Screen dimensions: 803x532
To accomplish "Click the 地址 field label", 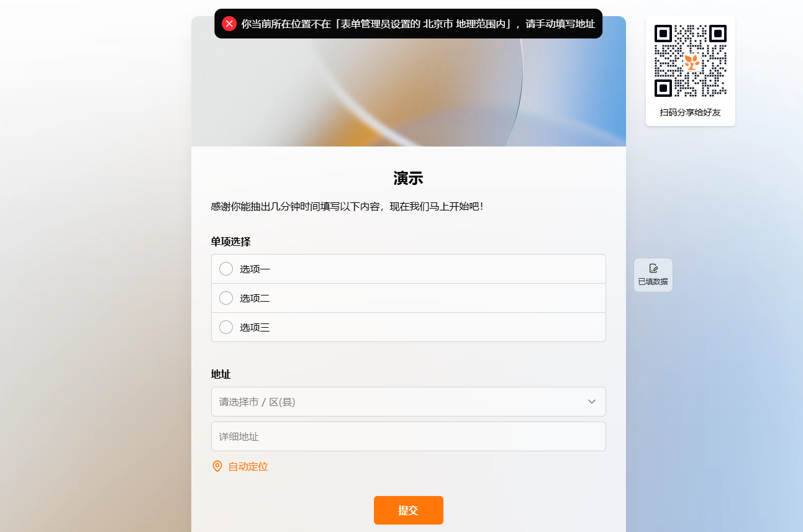I will tap(220, 374).
